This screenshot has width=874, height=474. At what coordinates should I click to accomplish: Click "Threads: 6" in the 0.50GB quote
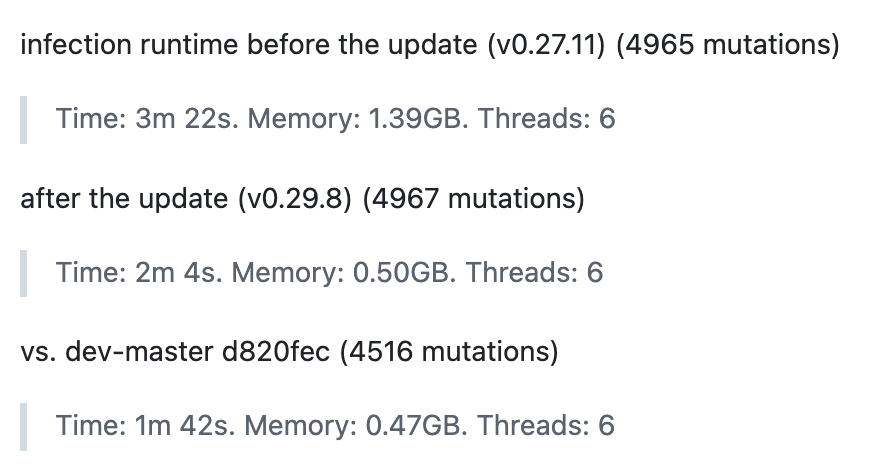(534, 272)
